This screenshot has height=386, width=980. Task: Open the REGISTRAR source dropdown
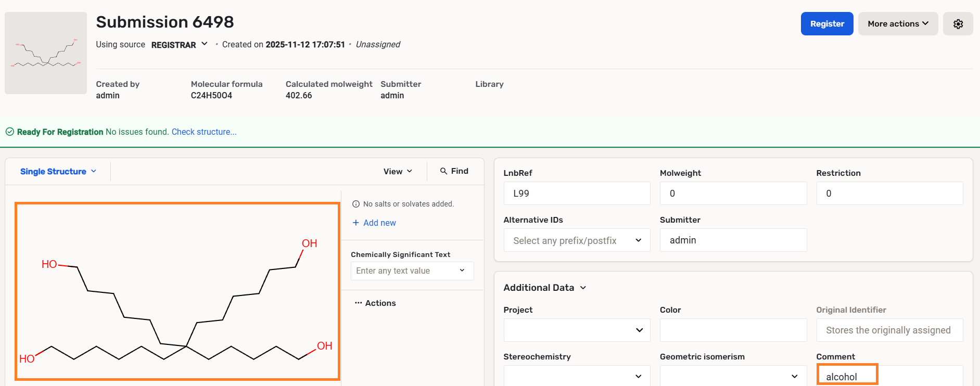[x=179, y=45]
